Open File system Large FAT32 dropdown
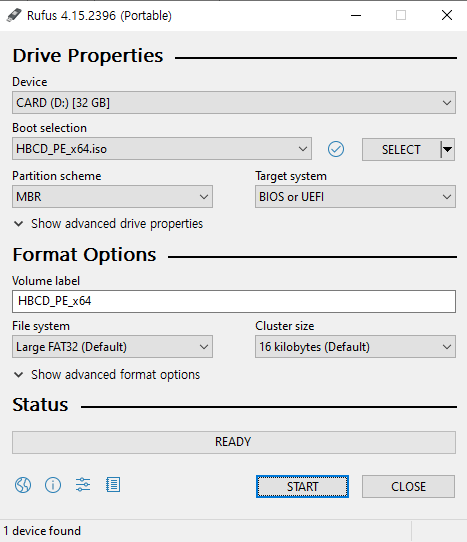The image size is (467, 542). (x=112, y=347)
